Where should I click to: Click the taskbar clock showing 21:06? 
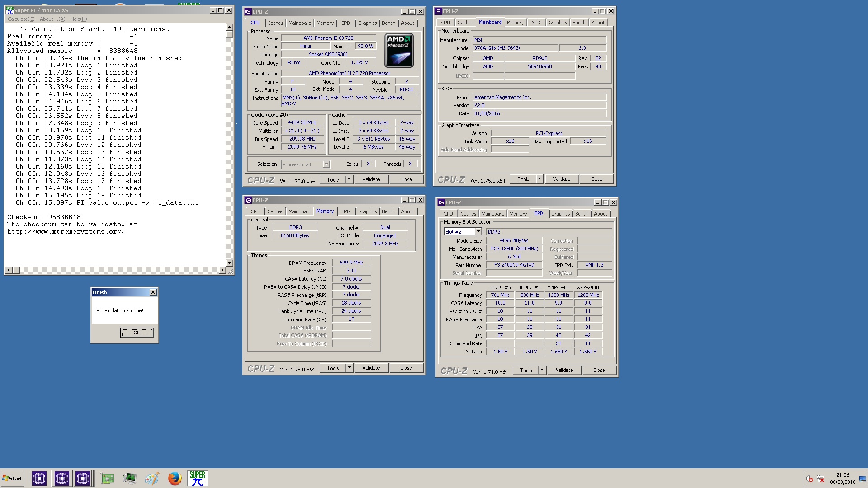[843, 475]
